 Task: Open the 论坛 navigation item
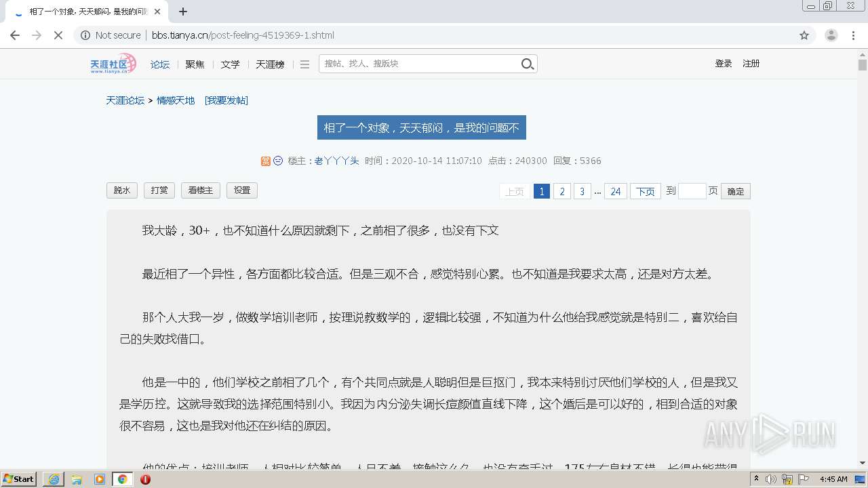[x=160, y=64]
